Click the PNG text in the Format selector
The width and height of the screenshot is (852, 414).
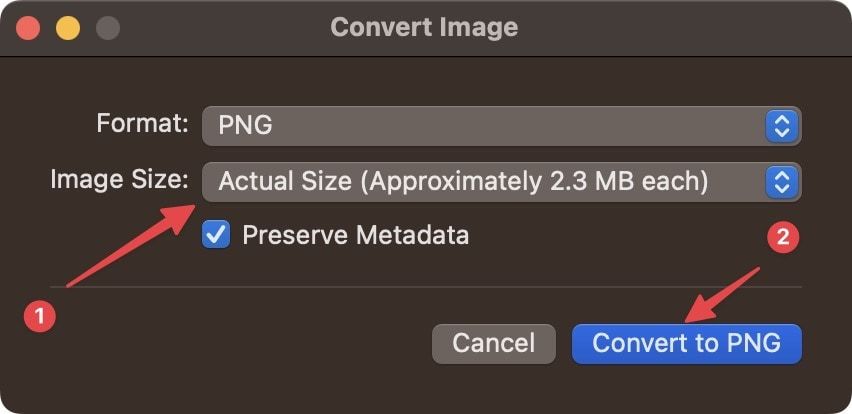[246, 126]
